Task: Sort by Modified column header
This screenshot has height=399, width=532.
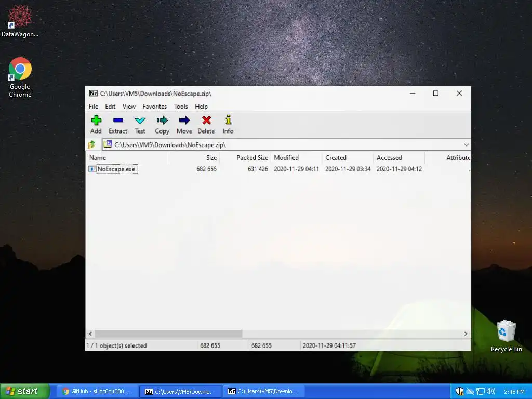Action: (296, 158)
